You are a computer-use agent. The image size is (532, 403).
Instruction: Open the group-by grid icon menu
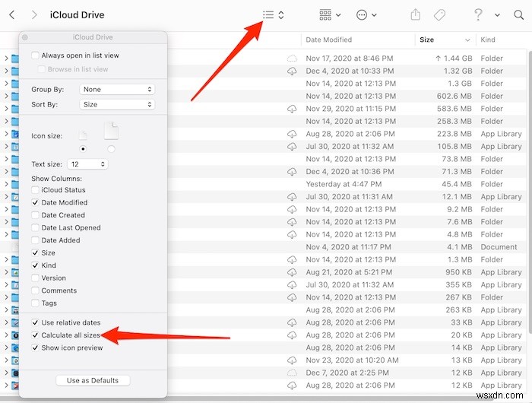(x=325, y=15)
